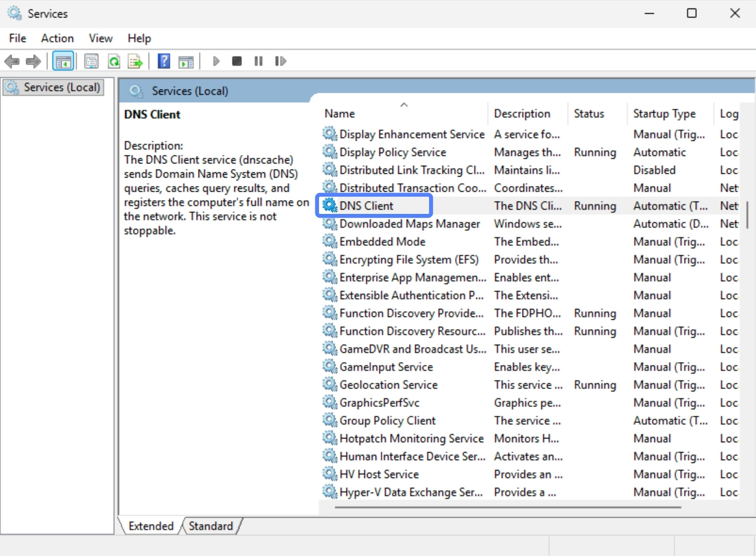Click the Back arrow in toolbar
This screenshot has height=556, width=756.
11,61
